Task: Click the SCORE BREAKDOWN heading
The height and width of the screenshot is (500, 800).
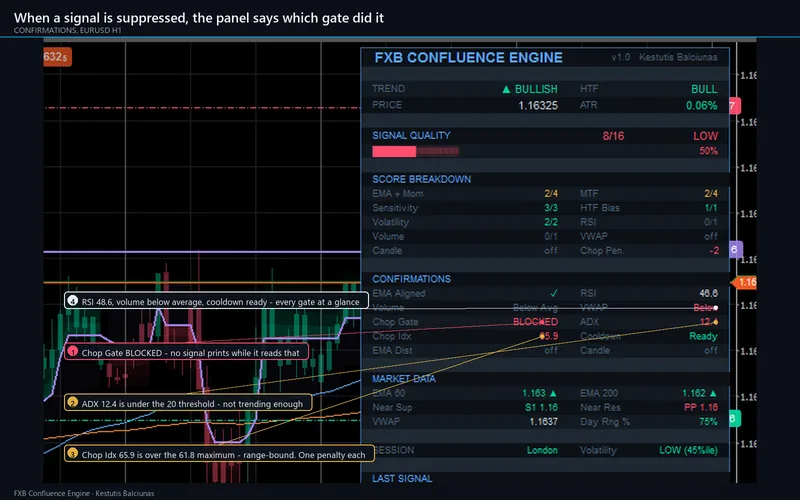Action: [421, 180]
